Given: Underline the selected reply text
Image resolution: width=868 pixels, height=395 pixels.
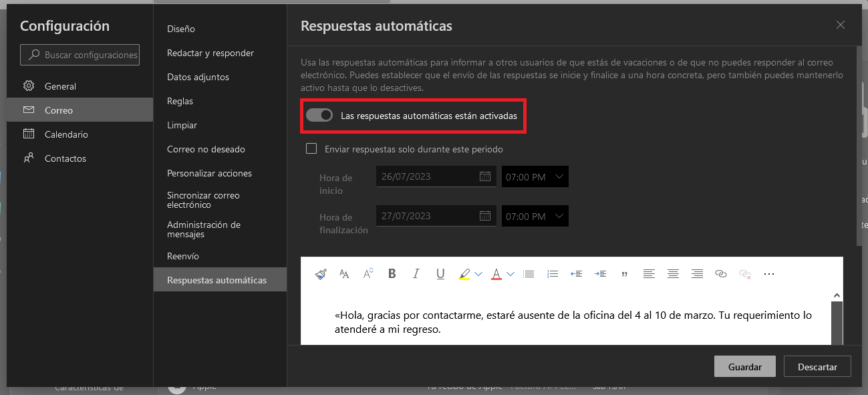Looking at the screenshot, I should pos(440,273).
